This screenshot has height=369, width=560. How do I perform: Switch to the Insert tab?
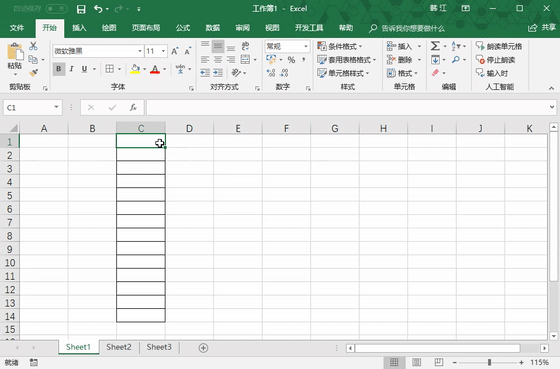(x=79, y=28)
